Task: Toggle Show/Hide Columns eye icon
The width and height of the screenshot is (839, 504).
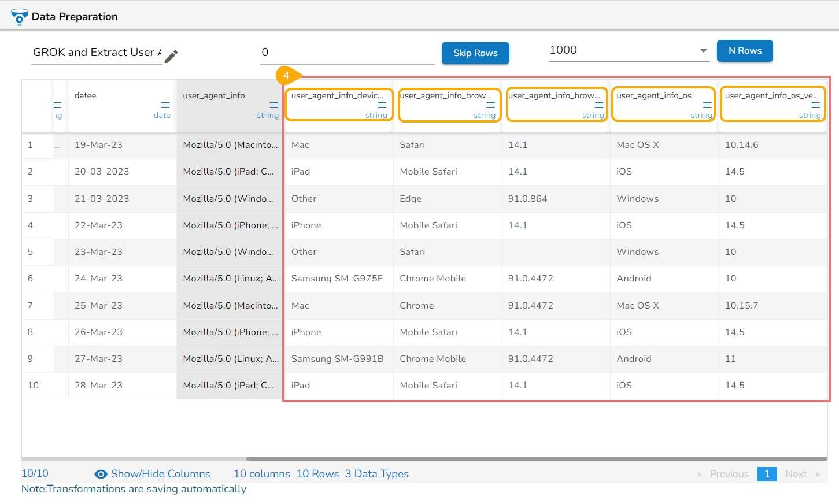Action: point(101,474)
